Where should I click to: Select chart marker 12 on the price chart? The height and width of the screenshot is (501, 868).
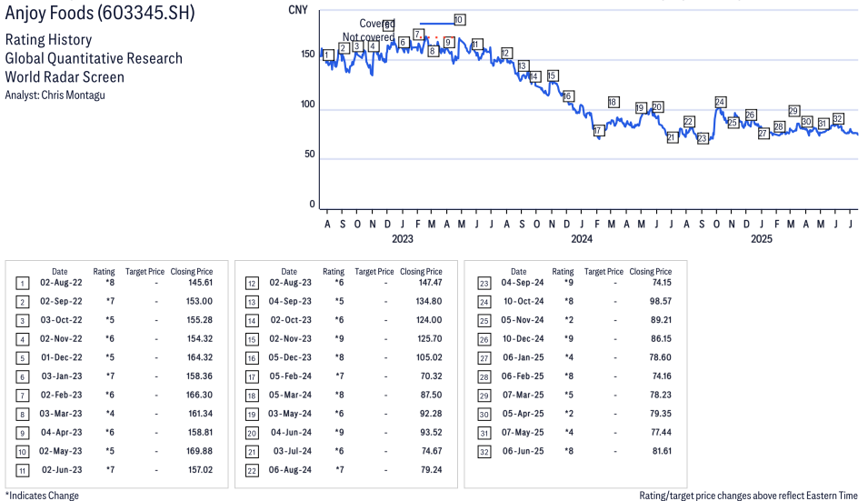pos(506,53)
